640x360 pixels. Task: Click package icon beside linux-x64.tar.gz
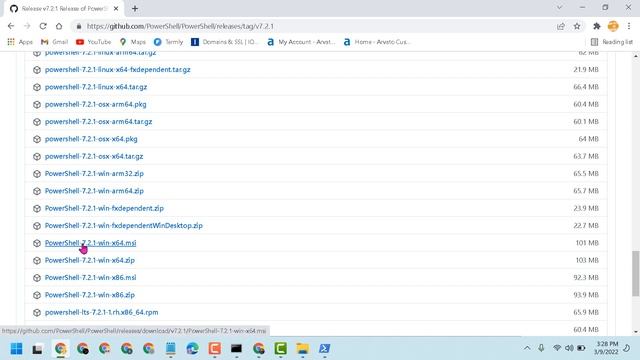click(x=37, y=87)
